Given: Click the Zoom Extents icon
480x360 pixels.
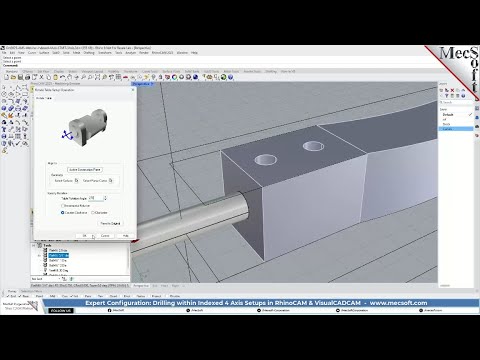Looking at the screenshot, I should (97, 77).
